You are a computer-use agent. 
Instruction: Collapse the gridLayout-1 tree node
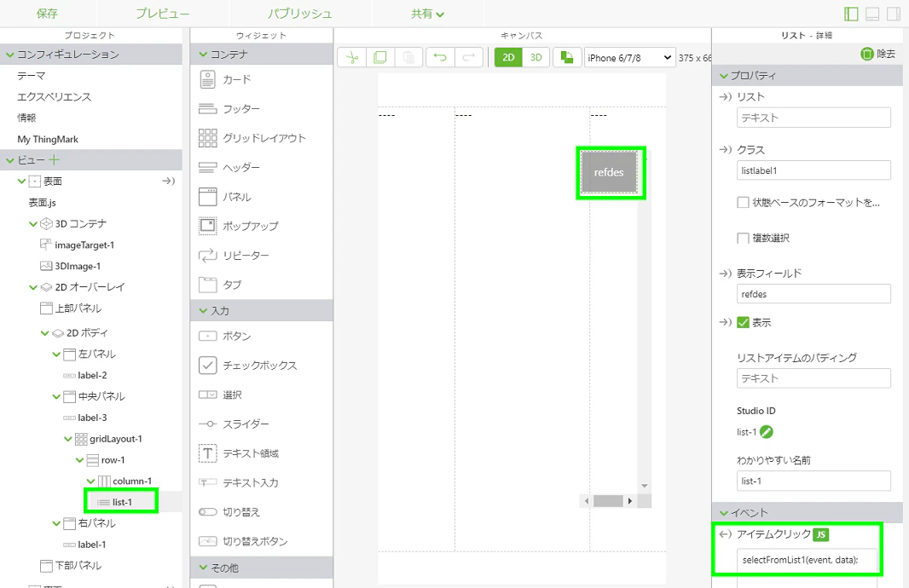coord(68,439)
